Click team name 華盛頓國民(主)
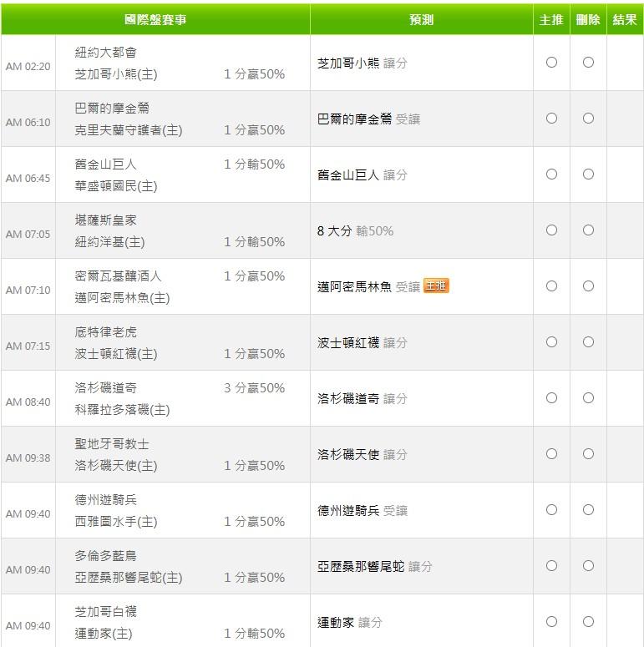 [116, 186]
